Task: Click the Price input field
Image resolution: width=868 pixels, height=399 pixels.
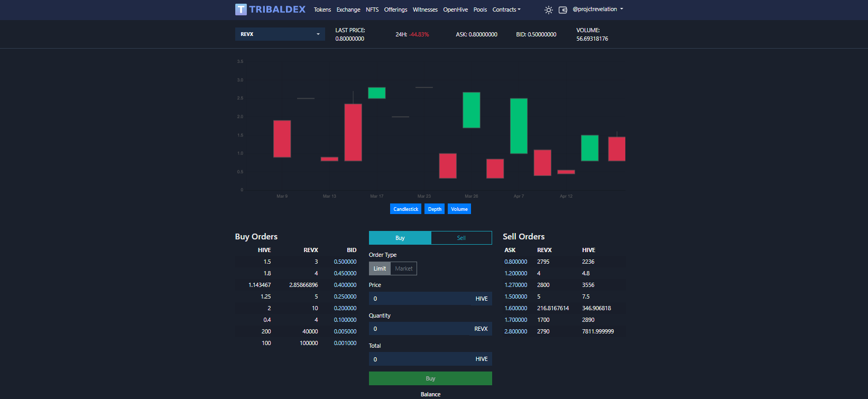Action: 430,299
